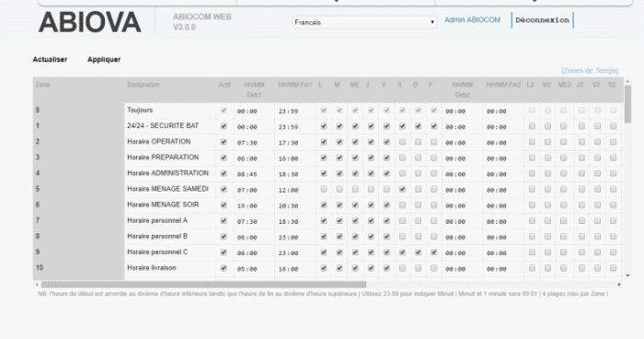Click the vertical scrollbar thumb

coord(627,104)
